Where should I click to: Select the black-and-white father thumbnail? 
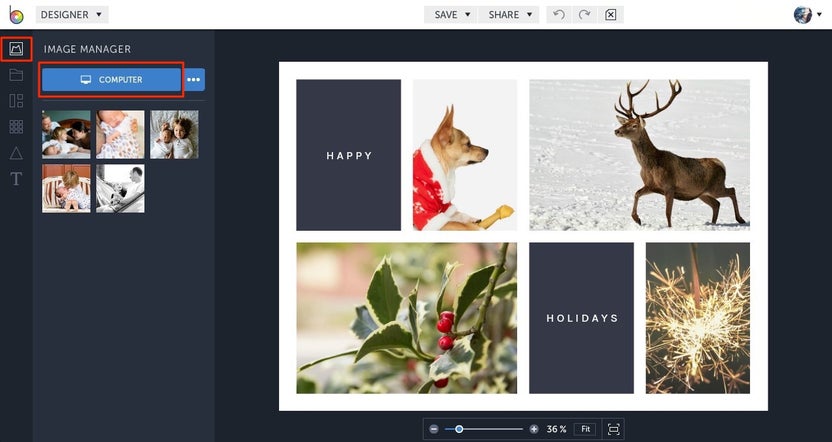(120, 188)
